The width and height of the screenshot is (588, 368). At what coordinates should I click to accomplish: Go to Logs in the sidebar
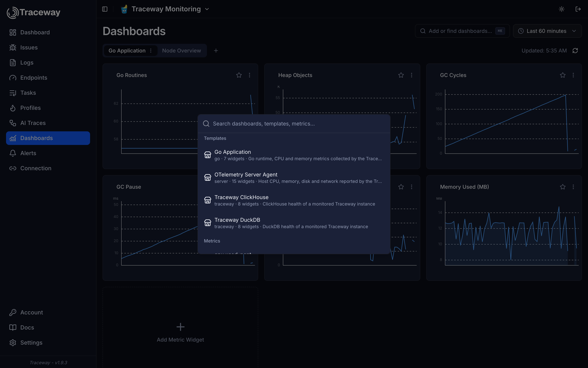pyautogui.click(x=48, y=62)
